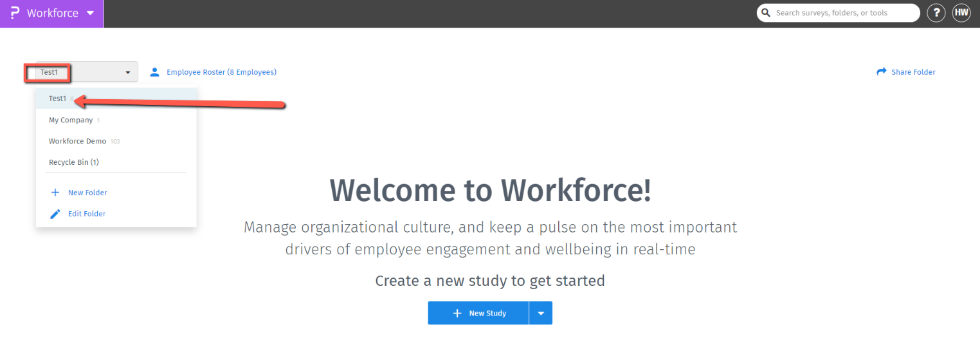Open the Recycle Bin entry
Image resolution: width=980 pixels, height=340 pixels.
(73, 162)
